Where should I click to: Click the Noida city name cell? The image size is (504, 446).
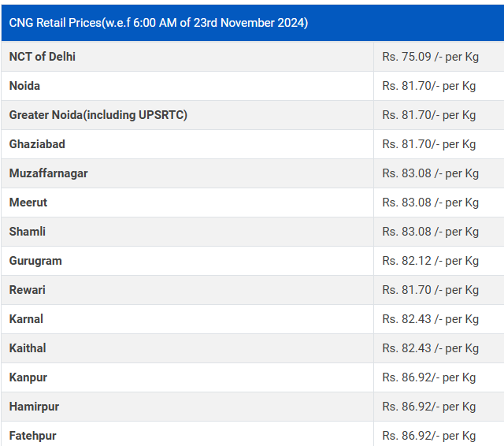coord(24,86)
